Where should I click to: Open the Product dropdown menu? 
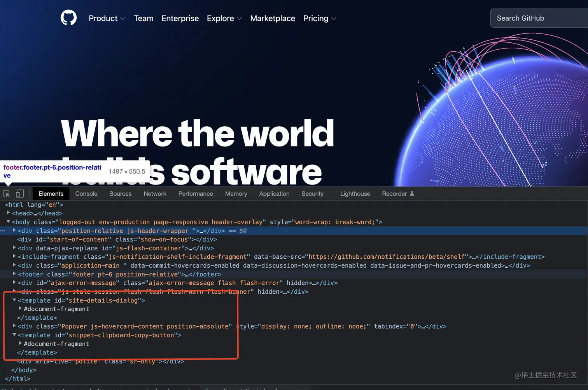click(x=107, y=18)
